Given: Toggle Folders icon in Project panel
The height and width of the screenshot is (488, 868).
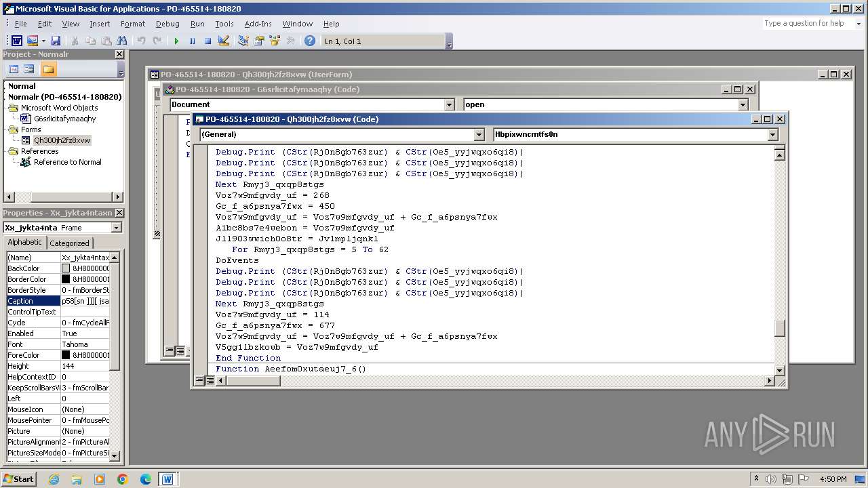Looking at the screenshot, I should [x=48, y=69].
